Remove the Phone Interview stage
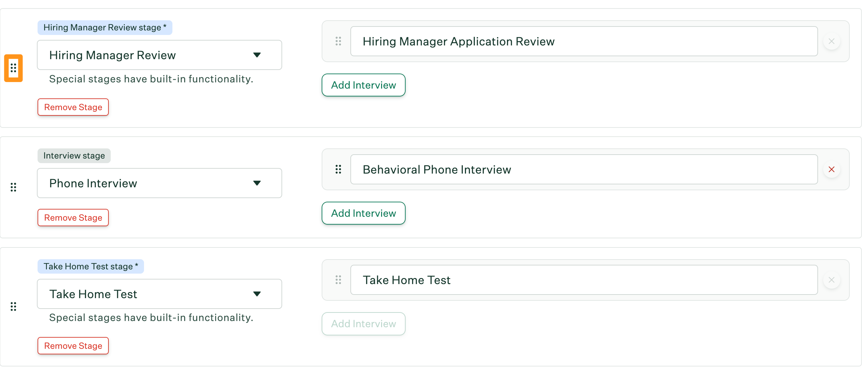 coord(73,217)
